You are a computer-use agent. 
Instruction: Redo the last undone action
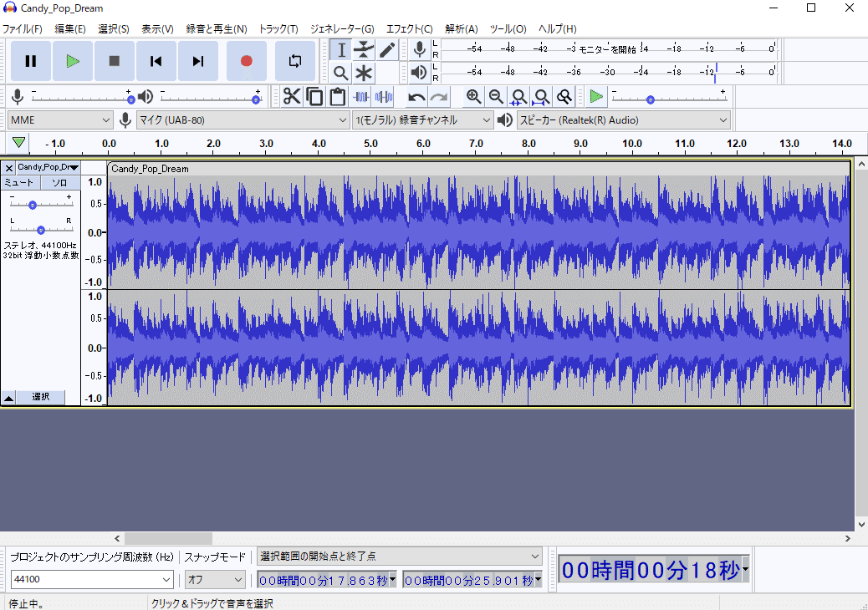tap(439, 97)
